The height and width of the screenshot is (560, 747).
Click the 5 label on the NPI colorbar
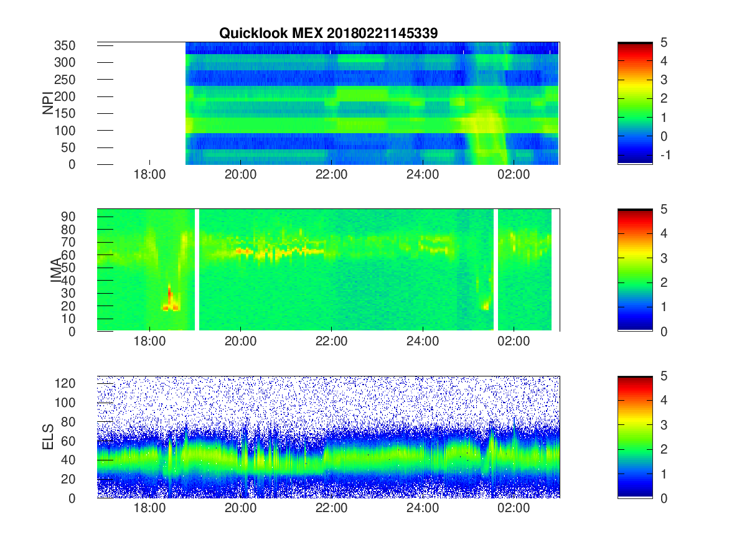[663, 42]
